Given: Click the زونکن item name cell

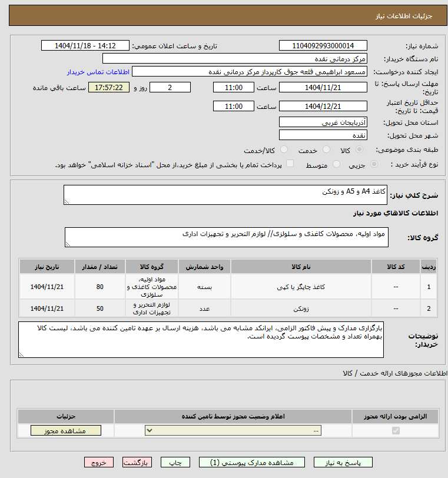Looking at the screenshot, I should pos(301,308).
